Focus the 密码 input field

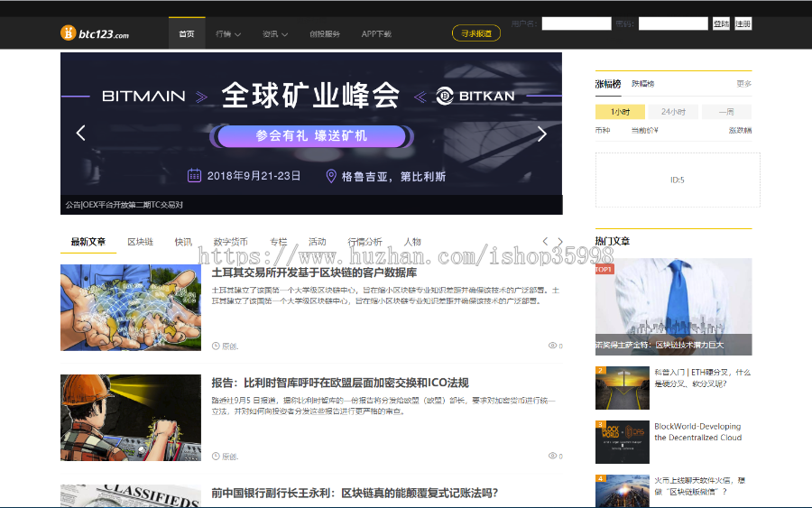coord(673,23)
